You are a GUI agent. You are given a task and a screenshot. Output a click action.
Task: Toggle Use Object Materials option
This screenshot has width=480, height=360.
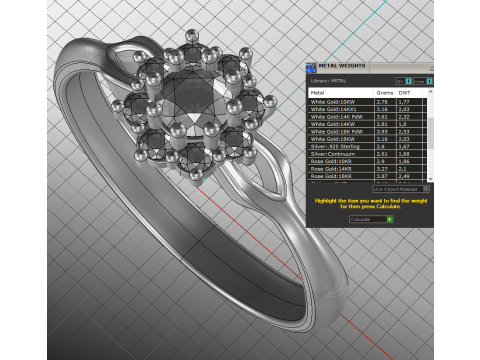pos(401,189)
